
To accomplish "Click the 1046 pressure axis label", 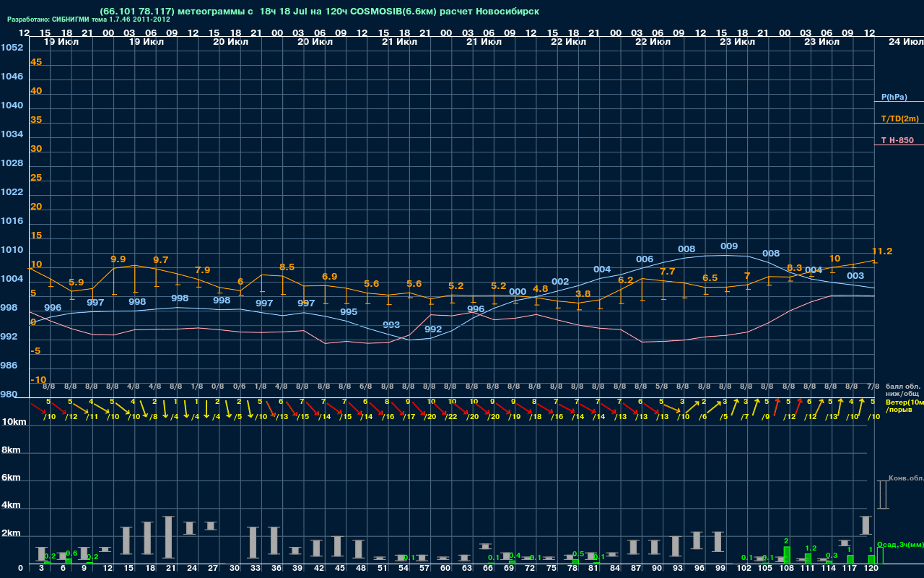I will pos(12,77).
